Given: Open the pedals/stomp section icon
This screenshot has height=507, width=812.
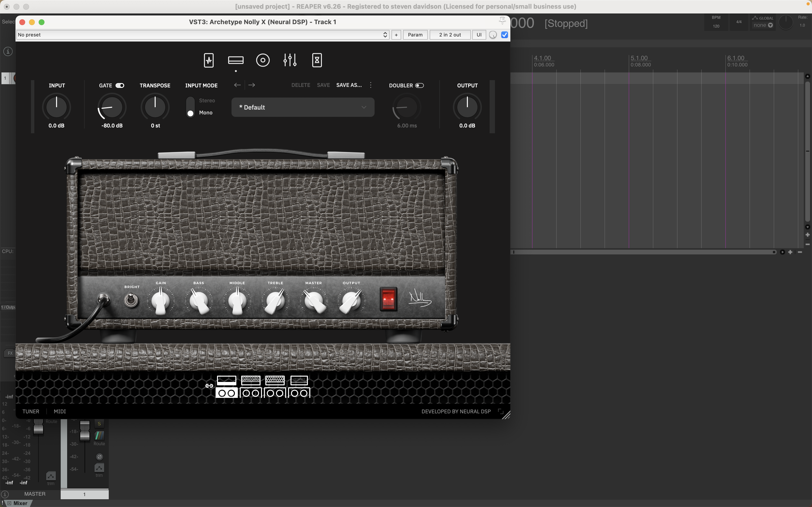Looking at the screenshot, I should click(209, 60).
